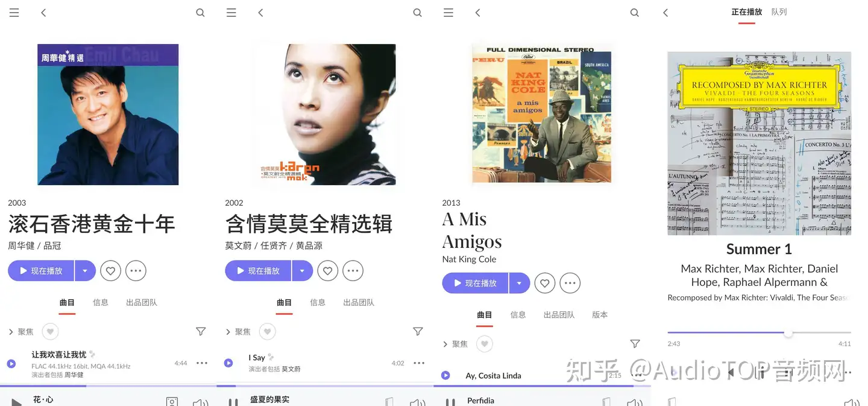This screenshot has height=406, width=868.
Task: Open more options for 让我欢喜让我忧 track
Action: click(x=202, y=363)
